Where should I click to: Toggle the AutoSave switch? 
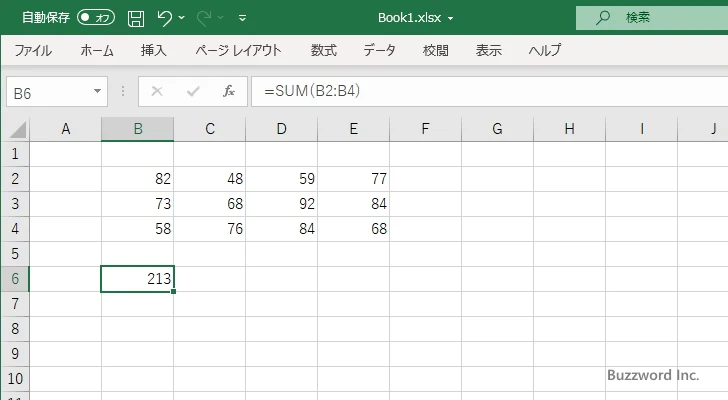[x=96, y=18]
